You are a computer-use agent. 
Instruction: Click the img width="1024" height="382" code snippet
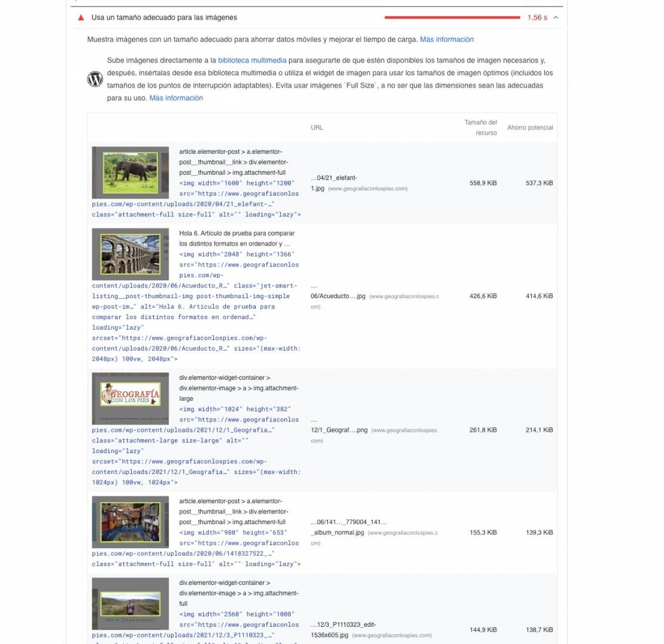click(x=197, y=445)
